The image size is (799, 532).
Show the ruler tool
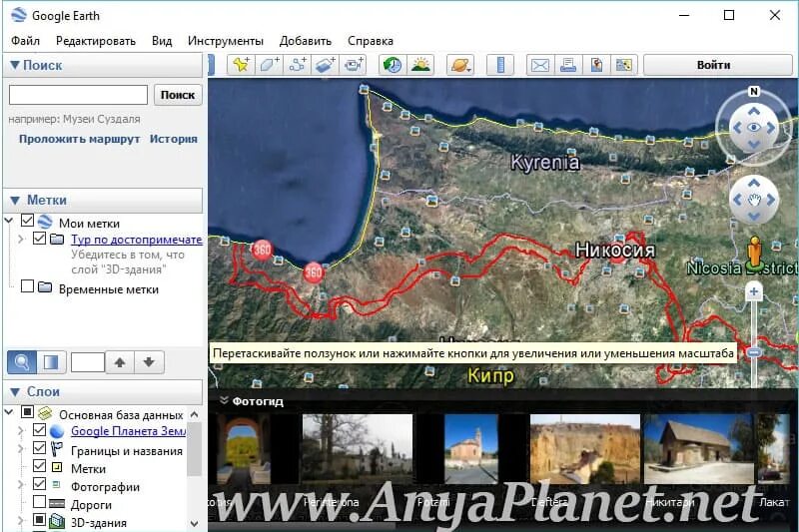click(x=500, y=65)
